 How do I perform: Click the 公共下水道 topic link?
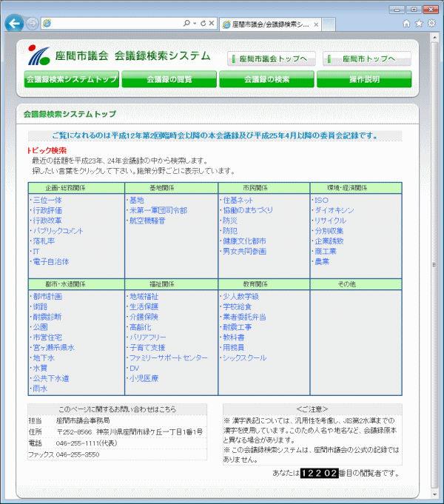tap(51, 378)
